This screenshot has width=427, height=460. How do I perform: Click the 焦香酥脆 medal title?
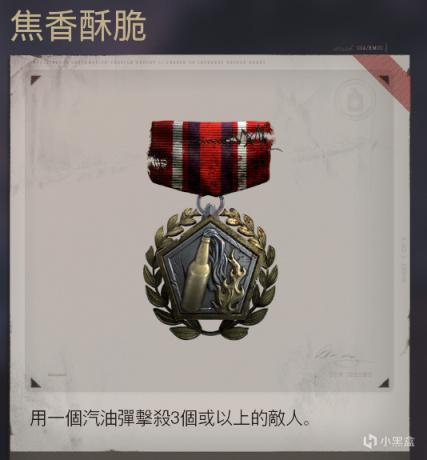79,27
